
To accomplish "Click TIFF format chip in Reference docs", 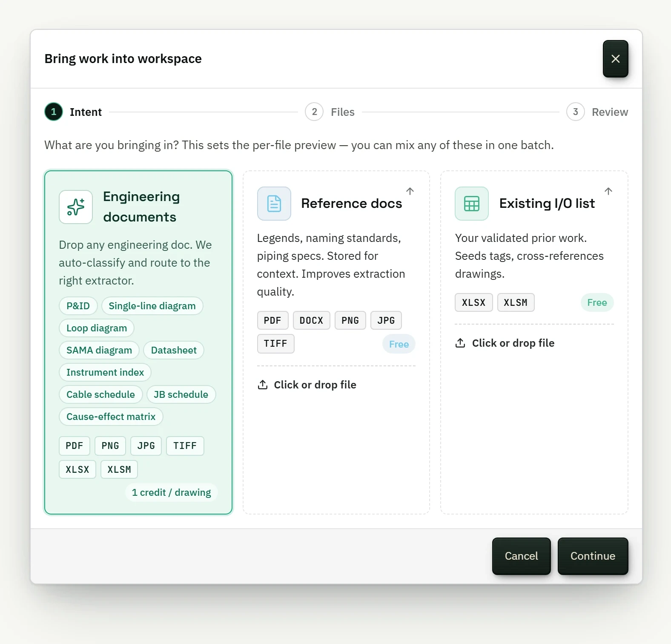I will click(275, 344).
